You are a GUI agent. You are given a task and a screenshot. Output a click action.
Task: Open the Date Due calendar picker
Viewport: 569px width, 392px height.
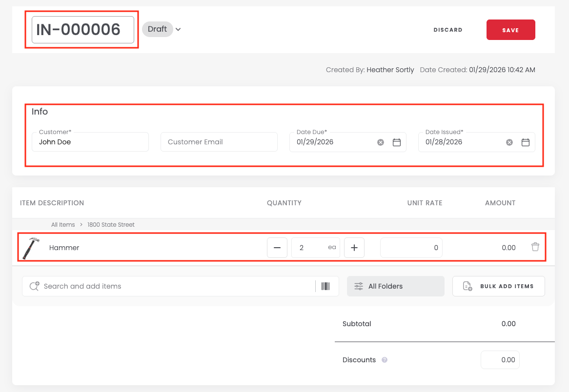click(x=397, y=142)
